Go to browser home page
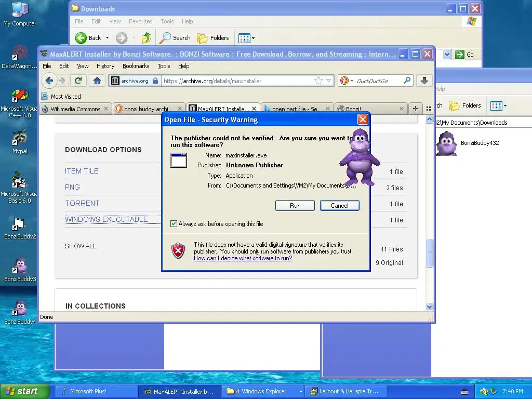This screenshot has width=532, height=399. (x=97, y=81)
